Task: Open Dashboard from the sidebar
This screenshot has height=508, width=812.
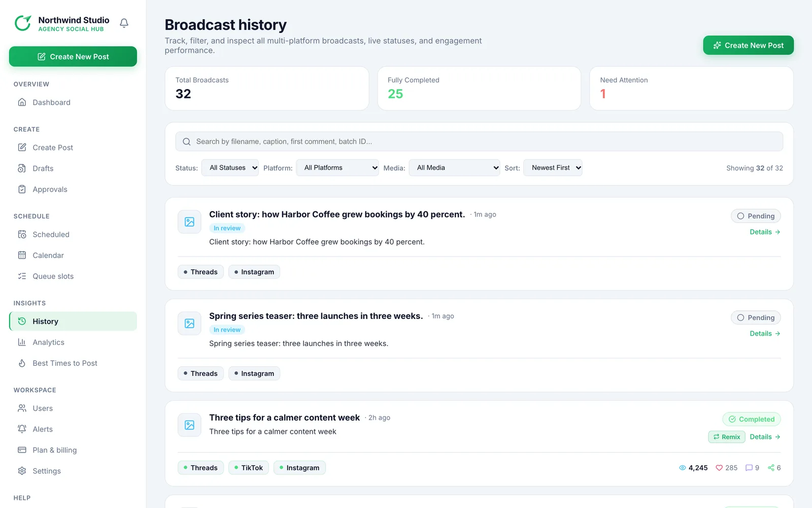Action: point(73,102)
